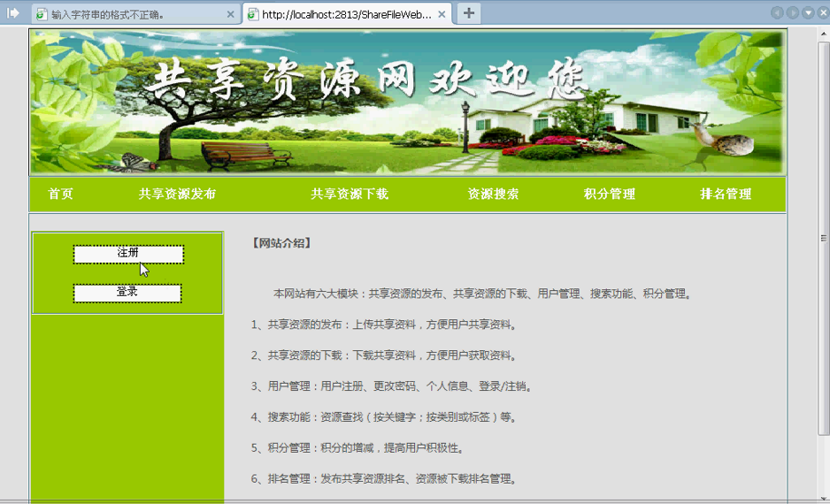Image resolution: width=830 pixels, height=504 pixels.
Task: Open 积分管理 navigation item
Action: (610, 195)
